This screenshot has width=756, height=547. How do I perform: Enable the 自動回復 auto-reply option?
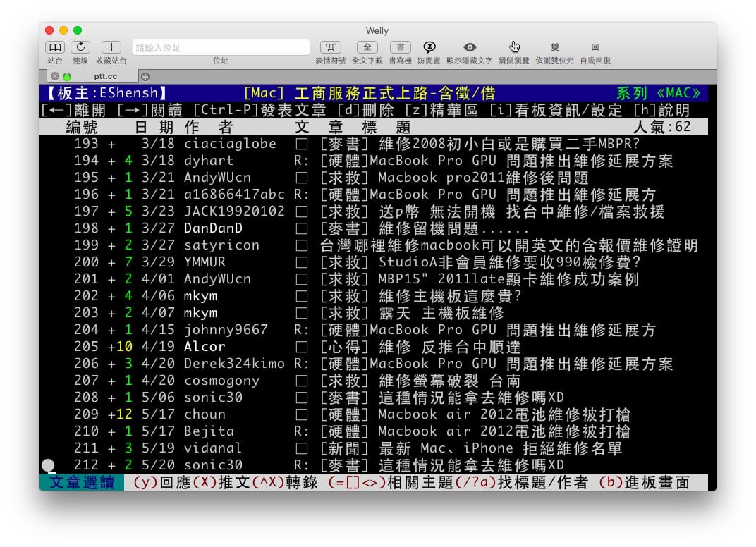pos(595,47)
